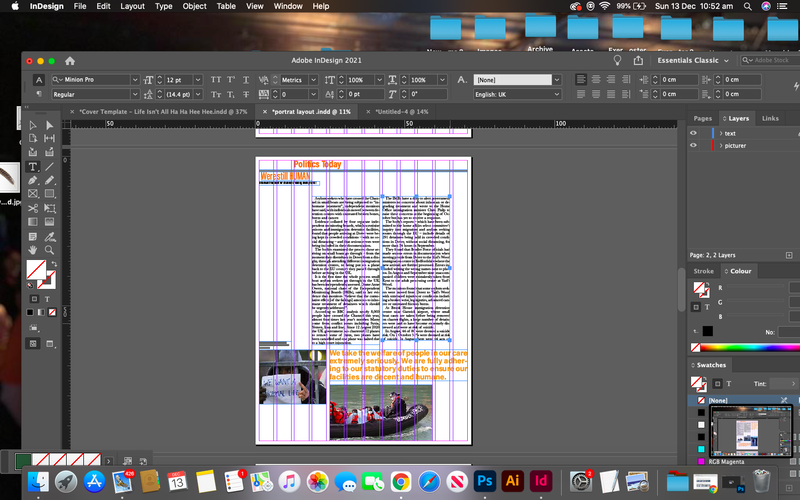Image resolution: width=800 pixels, height=500 pixels.
Task: Select the Direct Selection tool
Action: point(49,125)
